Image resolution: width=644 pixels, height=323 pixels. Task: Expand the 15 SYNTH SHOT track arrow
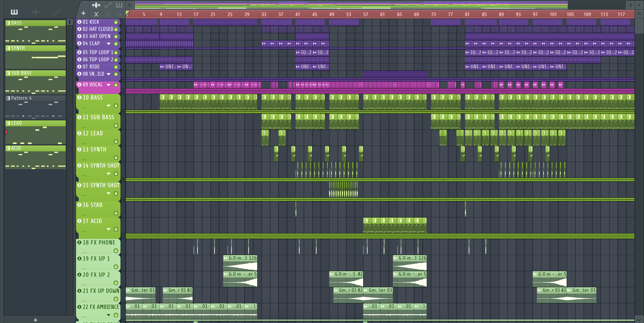tap(108, 193)
